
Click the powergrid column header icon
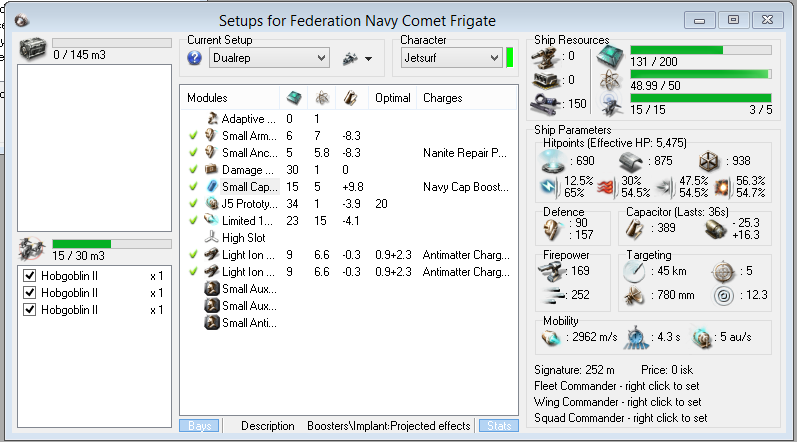(x=322, y=98)
